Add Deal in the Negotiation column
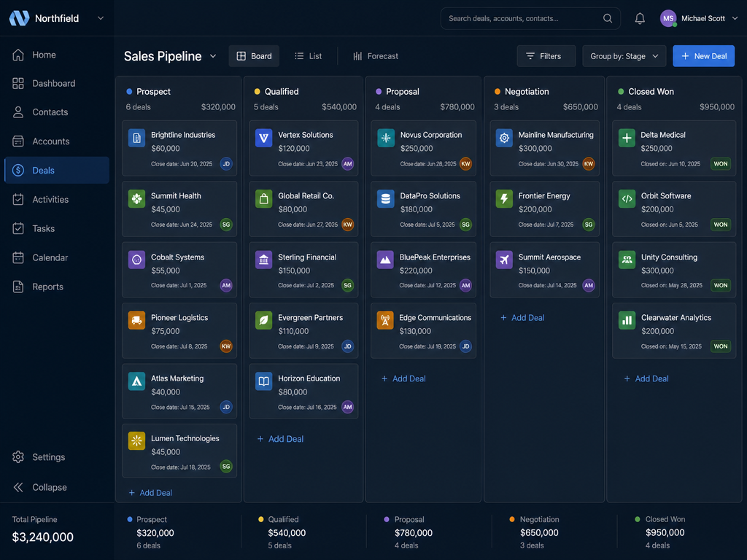This screenshot has height=560, width=747. tap(522, 318)
